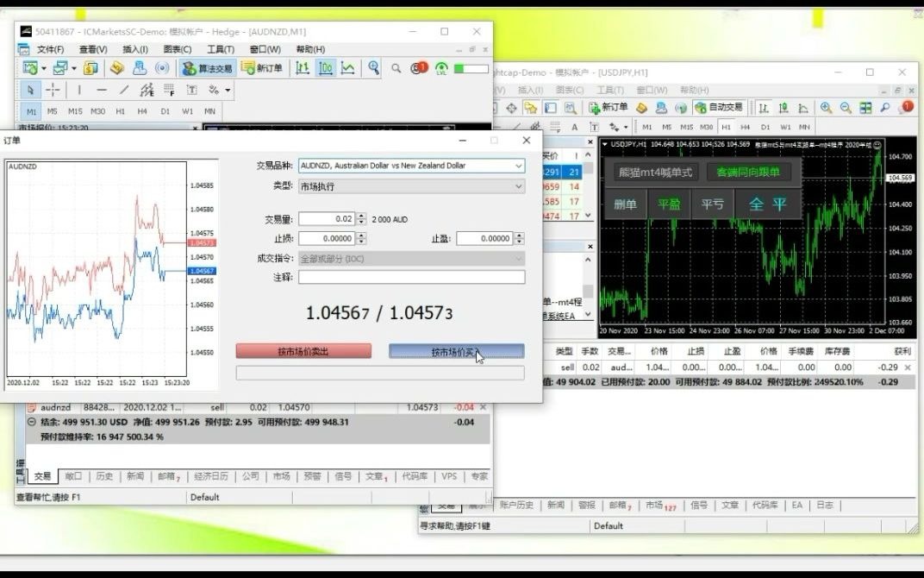This screenshot has width=924, height=578.
Task: Click the tile windows icon on MT4 toolbar
Action: (x=864, y=107)
